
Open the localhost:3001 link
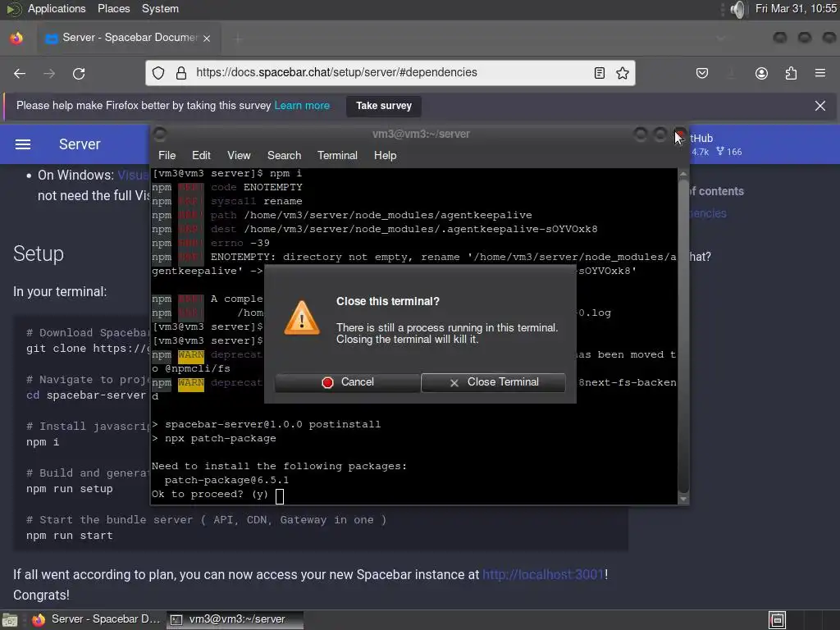coord(543,574)
